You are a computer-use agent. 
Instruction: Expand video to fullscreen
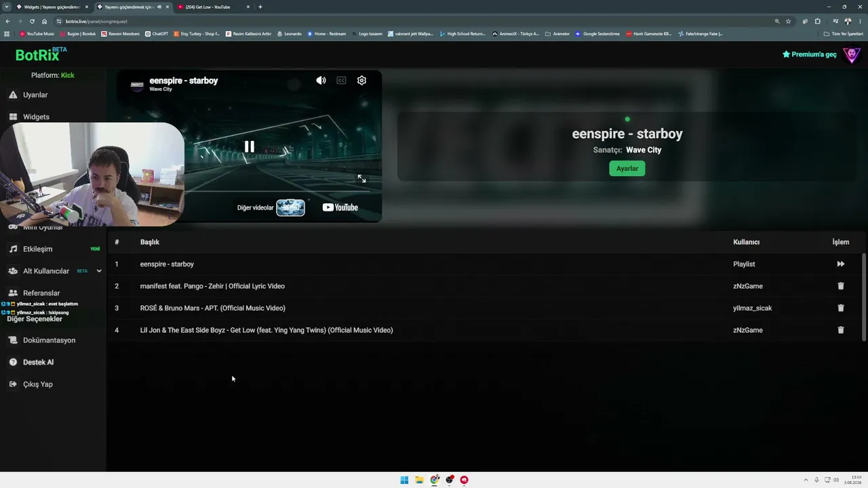click(361, 178)
